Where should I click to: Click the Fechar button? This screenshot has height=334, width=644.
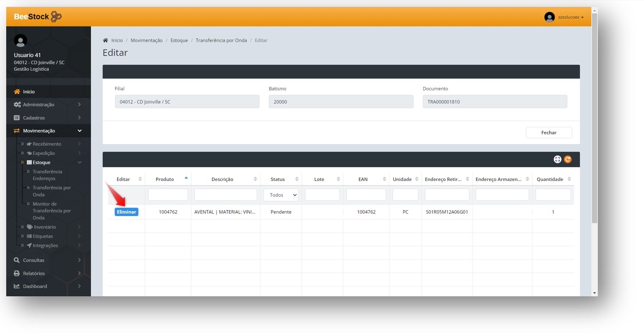point(549,133)
